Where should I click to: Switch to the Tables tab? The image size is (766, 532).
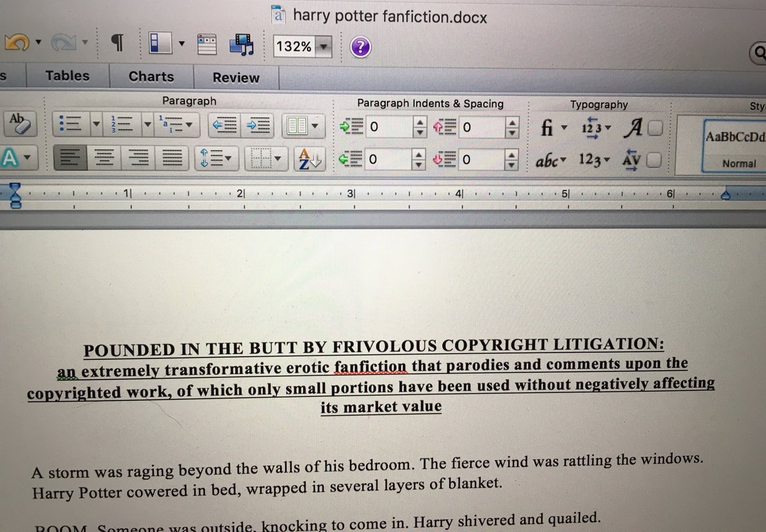(x=67, y=76)
